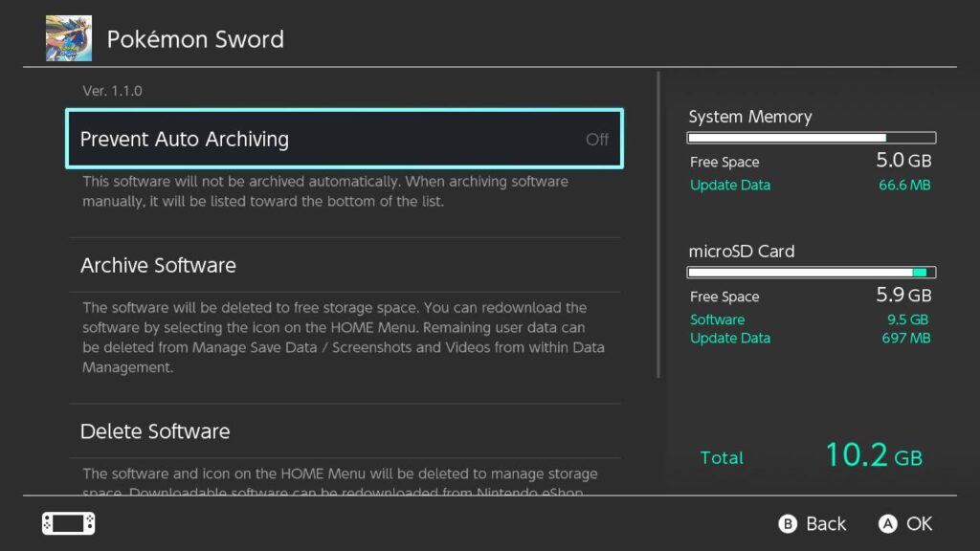Screen dimensions: 980x551
Task: Click the A OK button
Action: coord(905,523)
